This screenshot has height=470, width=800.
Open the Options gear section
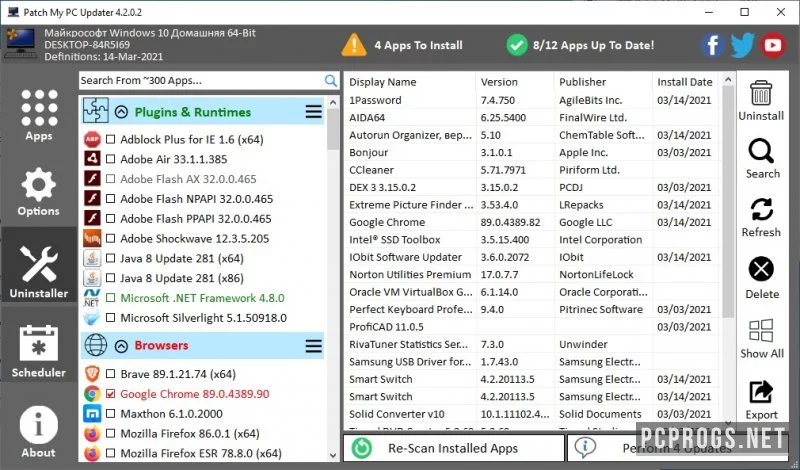pyautogui.click(x=39, y=191)
